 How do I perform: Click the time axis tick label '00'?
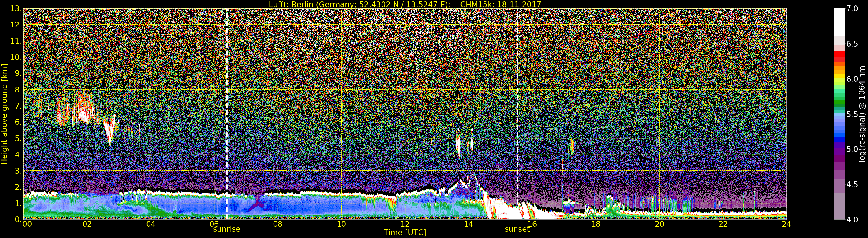pos(27,224)
